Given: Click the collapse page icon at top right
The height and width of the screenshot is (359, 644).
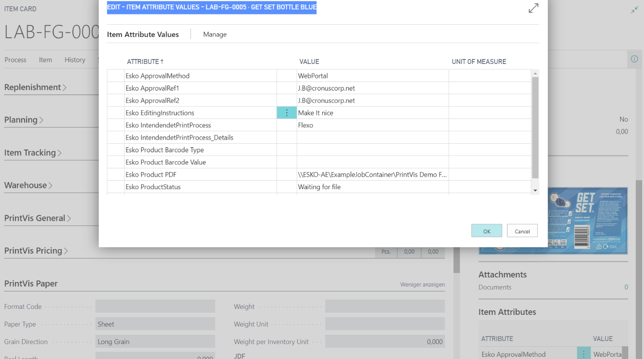Looking at the screenshot, I should tap(635, 9).
